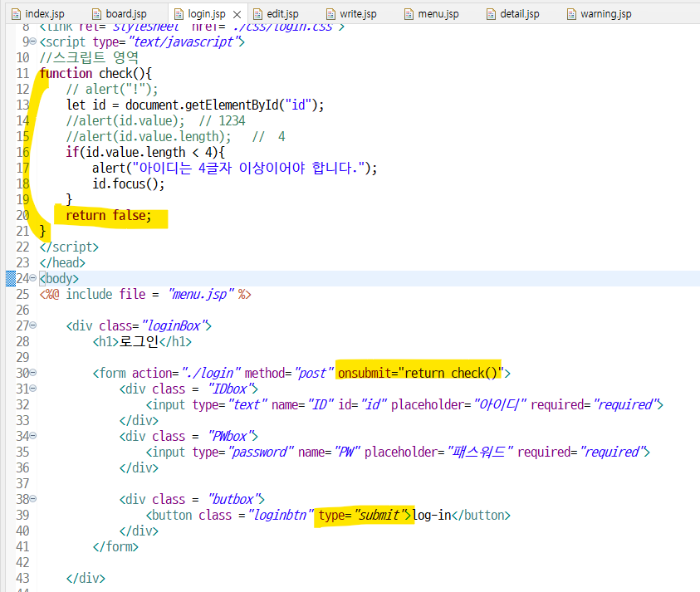Click the alert message on line 17
The width and height of the screenshot is (700, 592).
[234, 168]
